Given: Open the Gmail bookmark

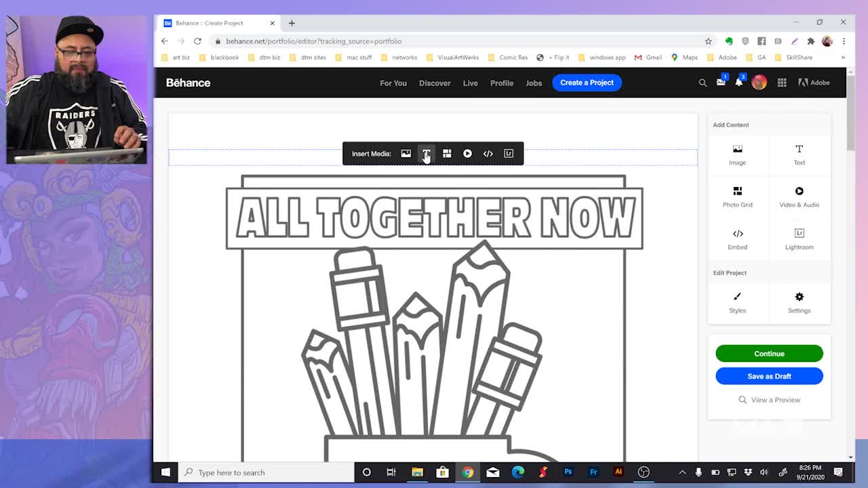Looking at the screenshot, I should (x=648, y=58).
